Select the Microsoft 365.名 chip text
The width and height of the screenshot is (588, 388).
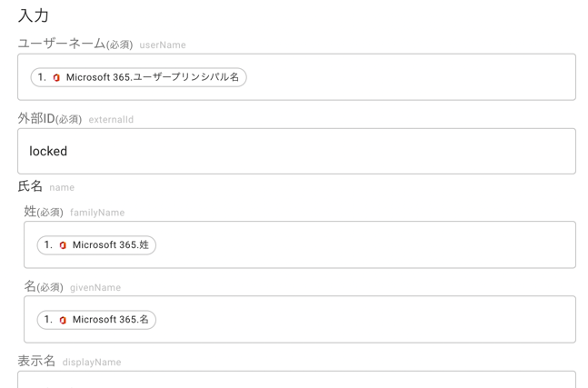click(111, 320)
